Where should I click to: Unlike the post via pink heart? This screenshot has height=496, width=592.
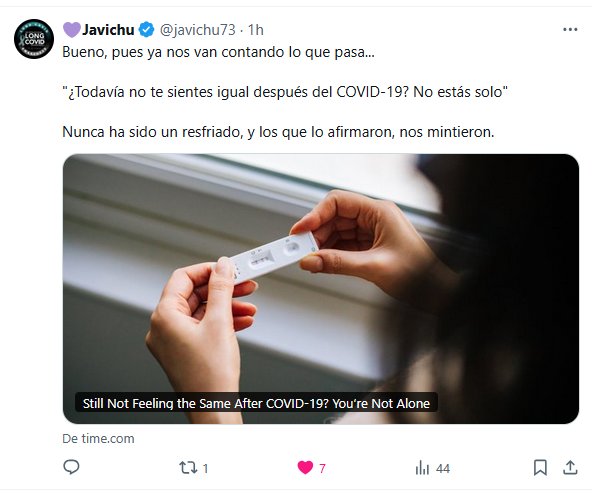(x=305, y=468)
